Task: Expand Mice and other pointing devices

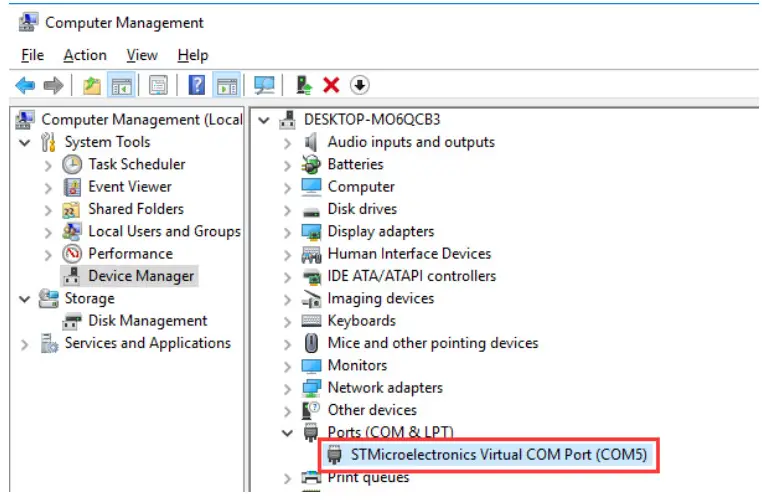Action: point(287,345)
